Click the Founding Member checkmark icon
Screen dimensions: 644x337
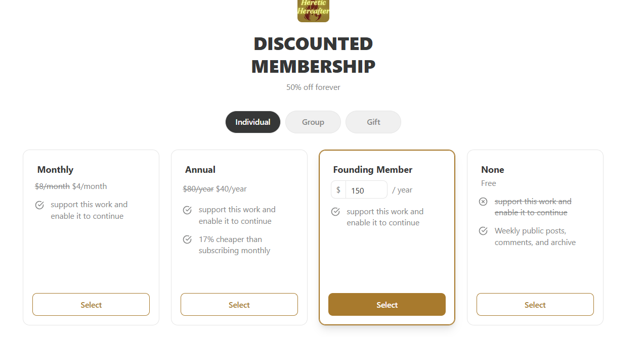click(335, 212)
